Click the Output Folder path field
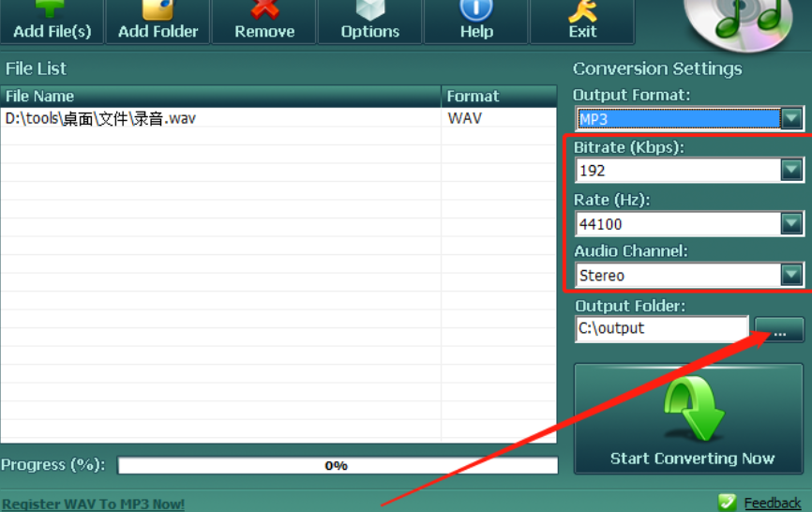The height and width of the screenshot is (512, 812). pos(661,328)
